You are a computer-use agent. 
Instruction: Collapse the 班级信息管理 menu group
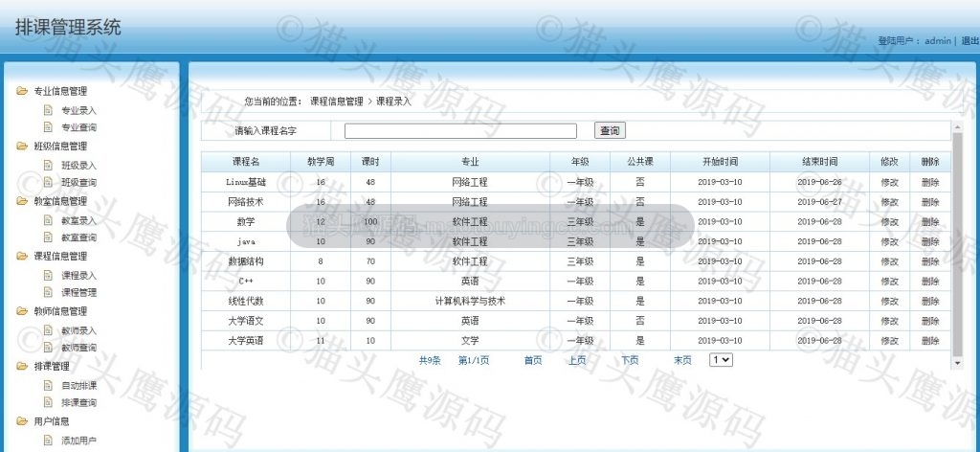(x=60, y=147)
